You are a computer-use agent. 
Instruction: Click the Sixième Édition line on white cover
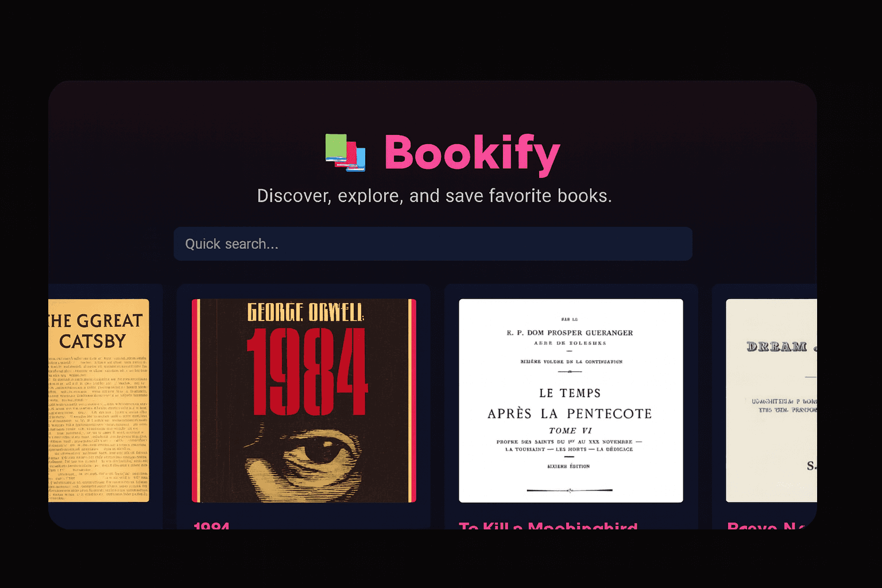pyautogui.click(x=568, y=466)
